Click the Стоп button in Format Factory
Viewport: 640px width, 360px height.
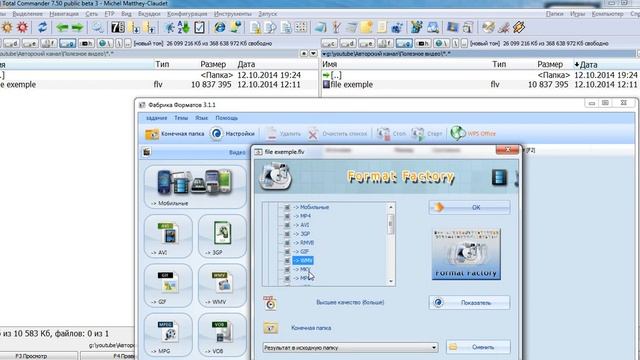(391, 133)
